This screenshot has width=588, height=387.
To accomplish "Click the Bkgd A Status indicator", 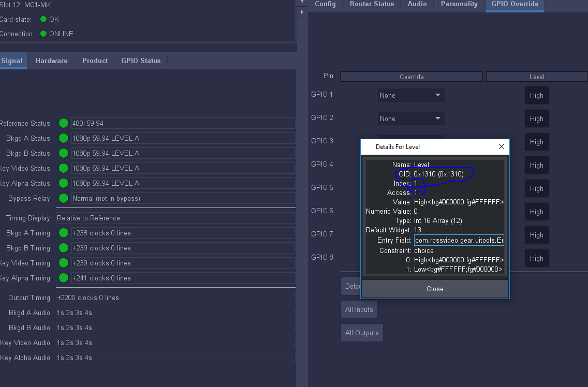I will [x=64, y=138].
